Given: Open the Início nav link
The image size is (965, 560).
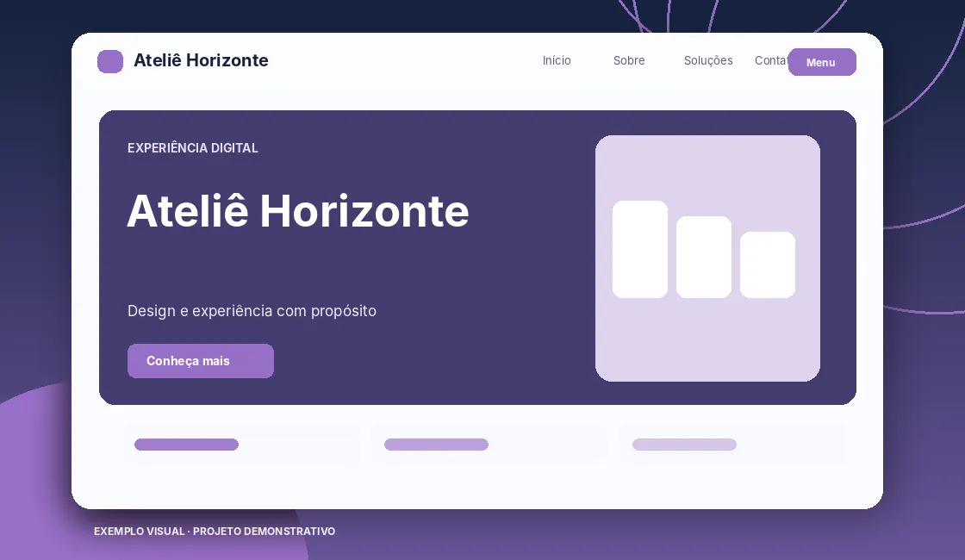Looking at the screenshot, I should [x=557, y=60].
